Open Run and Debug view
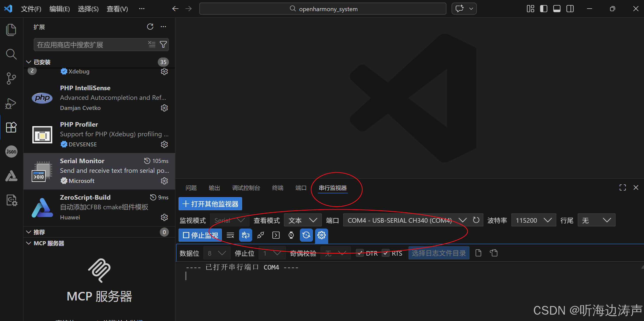The width and height of the screenshot is (644, 321). coord(11,103)
